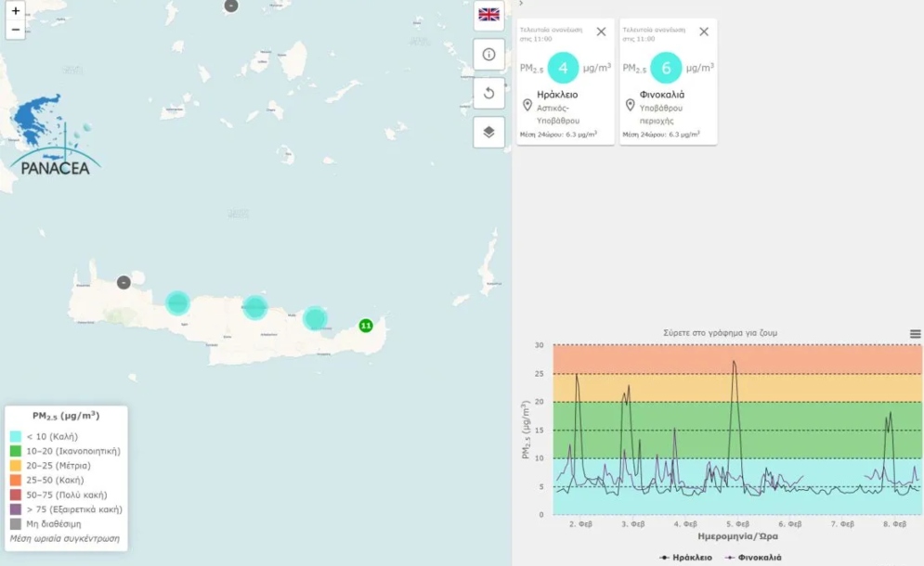Switch language using the UK flag button
Screen dimensions: 924x566
point(488,15)
